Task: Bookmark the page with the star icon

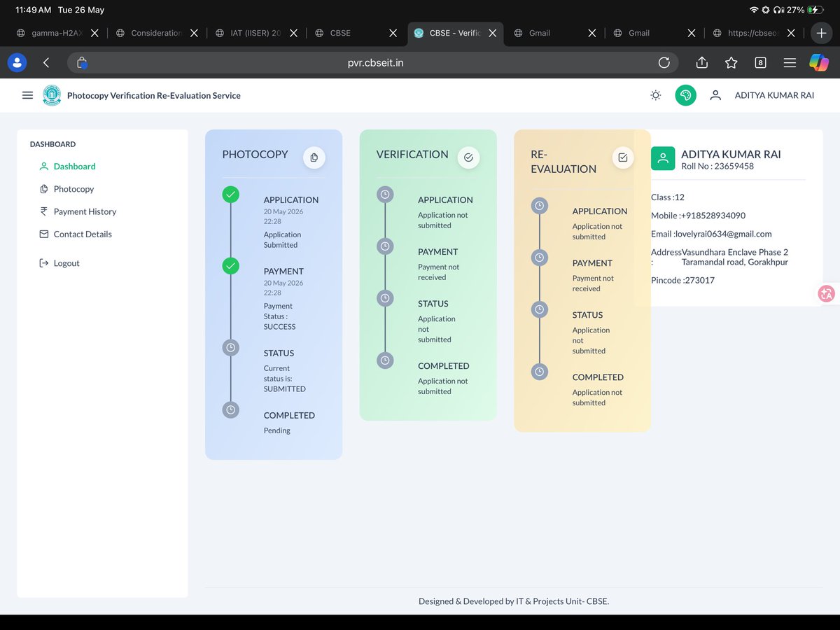Action: [x=731, y=62]
